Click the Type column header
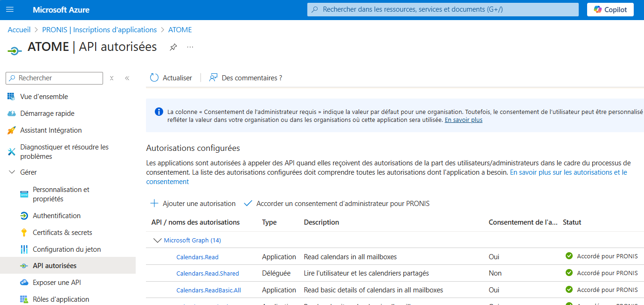This screenshot has height=305, width=644. [x=270, y=222]
